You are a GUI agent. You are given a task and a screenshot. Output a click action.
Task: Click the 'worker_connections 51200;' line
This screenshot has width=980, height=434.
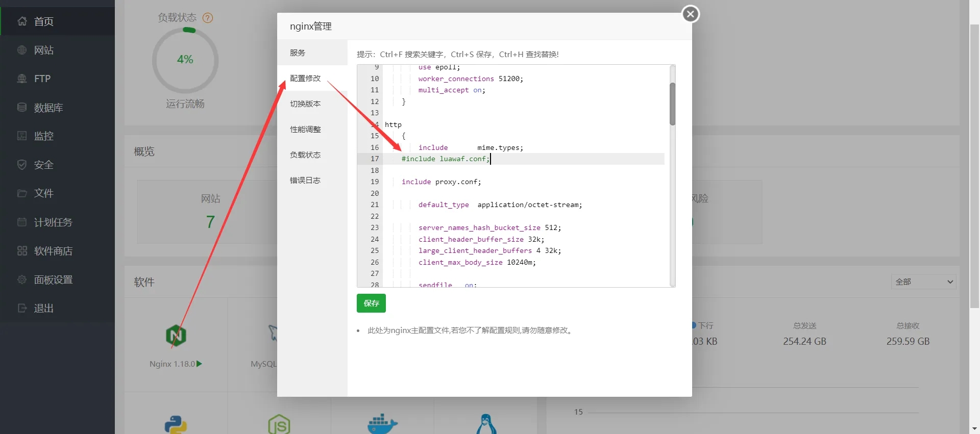coord(471,79)
